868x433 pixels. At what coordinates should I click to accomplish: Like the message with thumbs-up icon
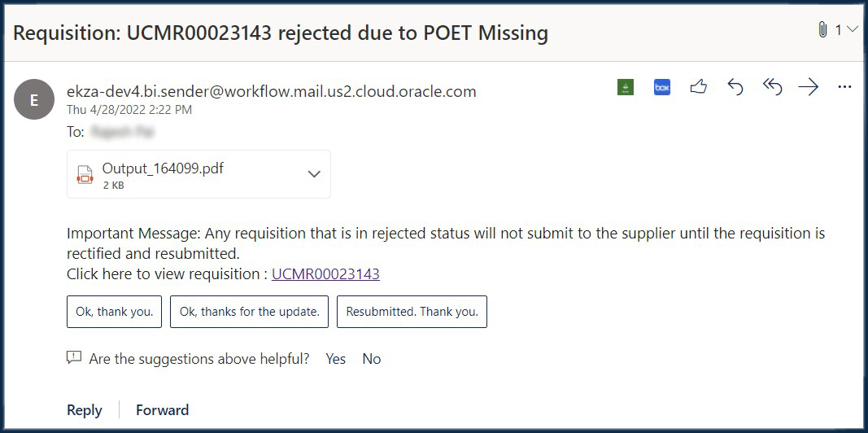click(x=699, y=87)
